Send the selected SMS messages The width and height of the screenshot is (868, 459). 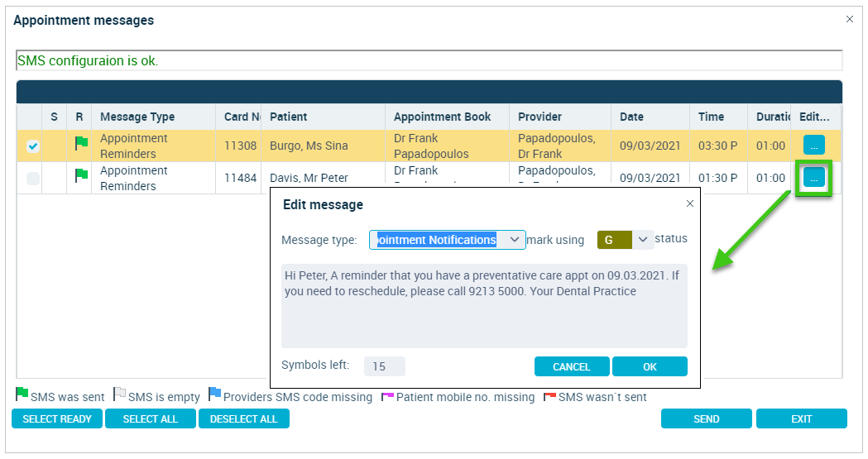[x=707, y=418]
